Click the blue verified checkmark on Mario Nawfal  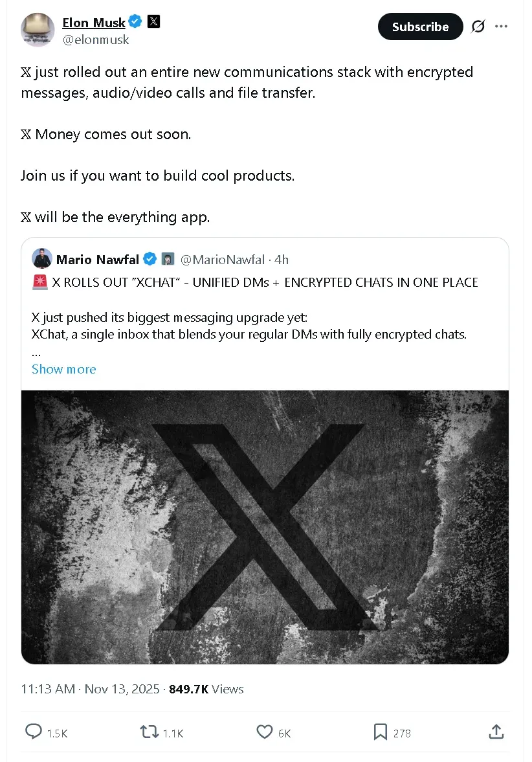click(150, 258)
